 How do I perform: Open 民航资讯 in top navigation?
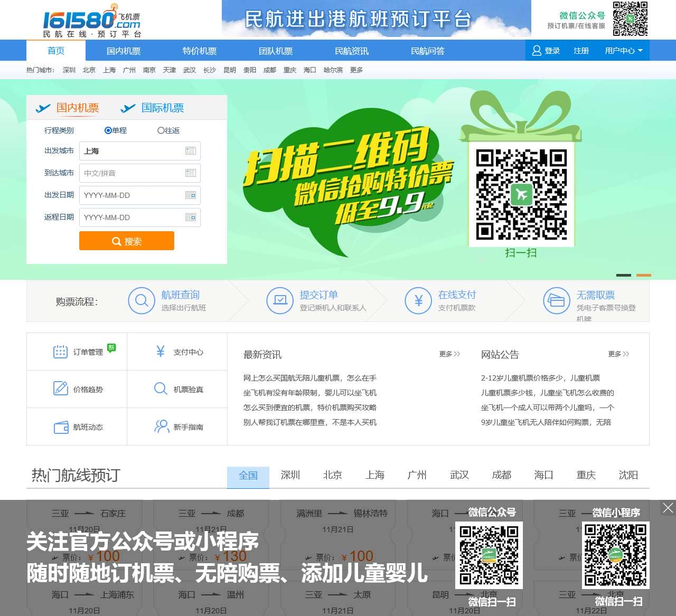[352, 51]
